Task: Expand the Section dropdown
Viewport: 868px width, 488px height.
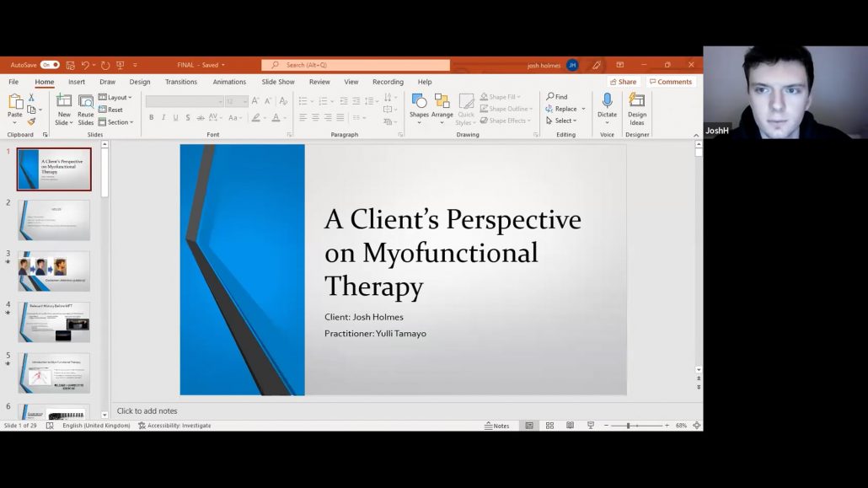Action: [116, 122]
